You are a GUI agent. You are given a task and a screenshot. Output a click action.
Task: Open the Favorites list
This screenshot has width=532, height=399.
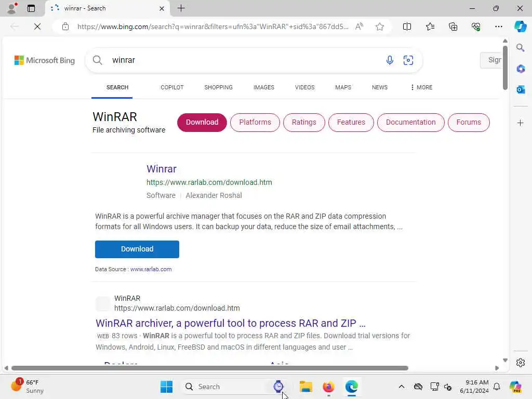430,26
